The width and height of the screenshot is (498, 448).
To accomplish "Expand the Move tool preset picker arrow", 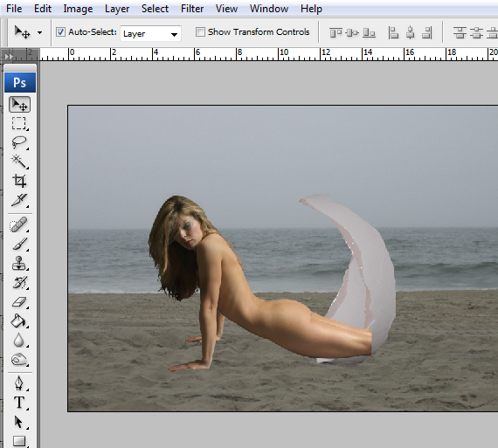I will [x=39, y=32].
